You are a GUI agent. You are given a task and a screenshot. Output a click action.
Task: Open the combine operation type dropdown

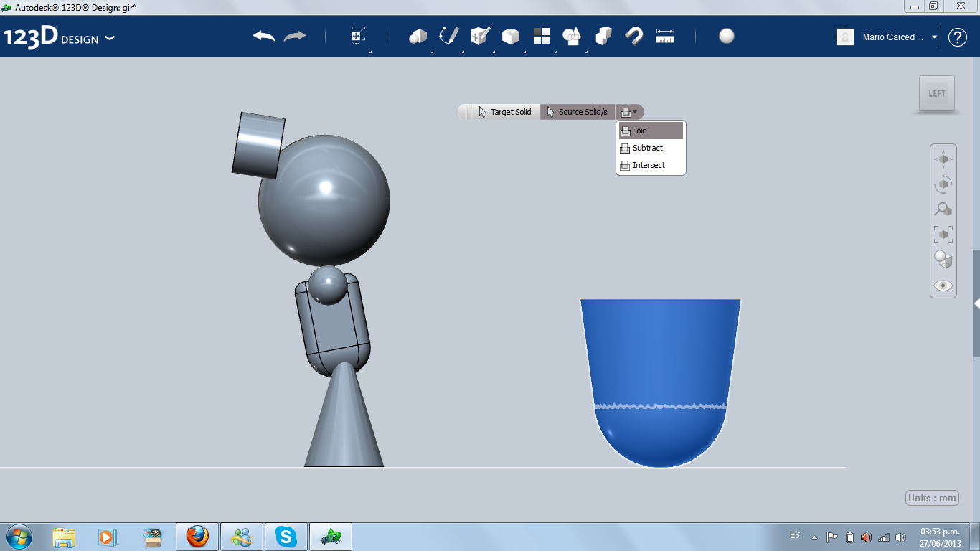coord(629,112)
